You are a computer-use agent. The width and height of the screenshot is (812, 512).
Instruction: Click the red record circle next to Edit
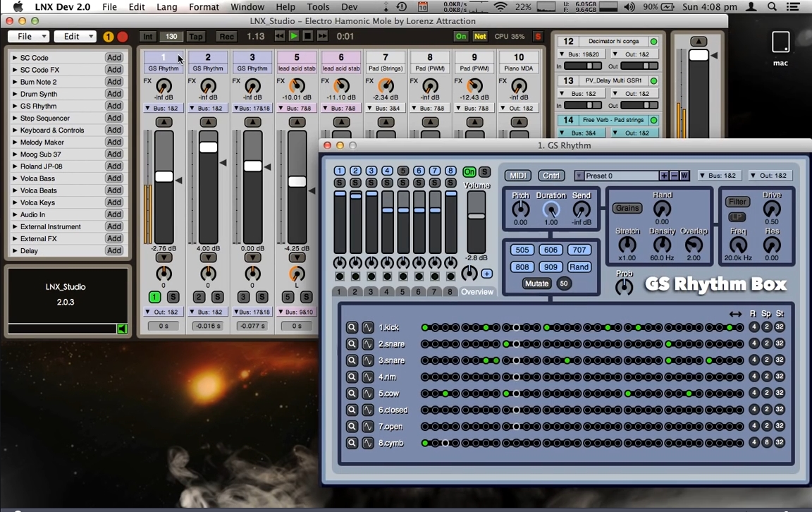pyautogui.click(x=123, y=37)
